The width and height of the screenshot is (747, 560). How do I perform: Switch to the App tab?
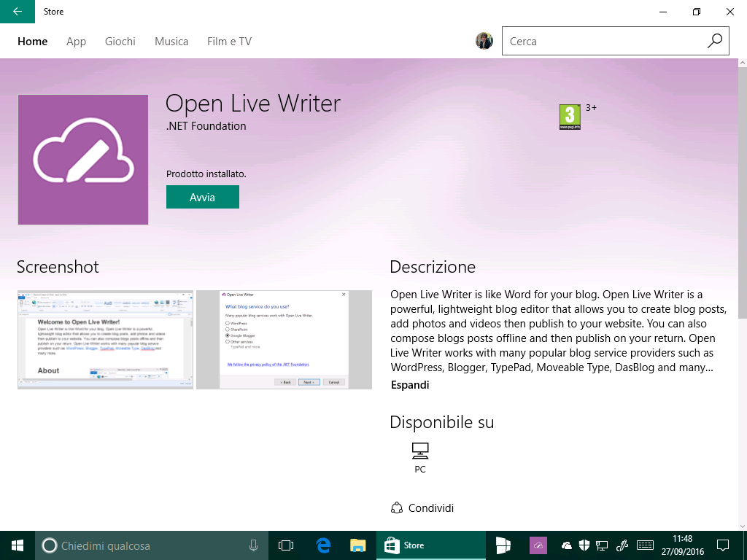pyautogui.click(x=76, y=42)
